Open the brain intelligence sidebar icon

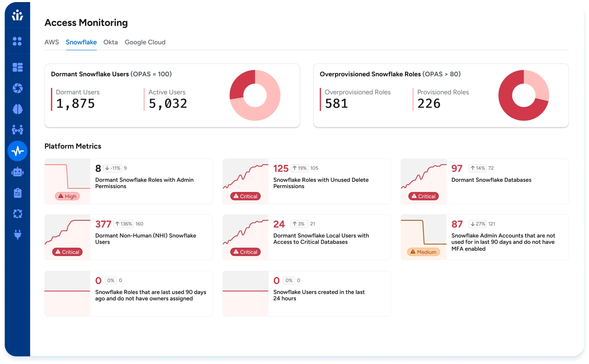pyautogui.click(x=17, y=109)
